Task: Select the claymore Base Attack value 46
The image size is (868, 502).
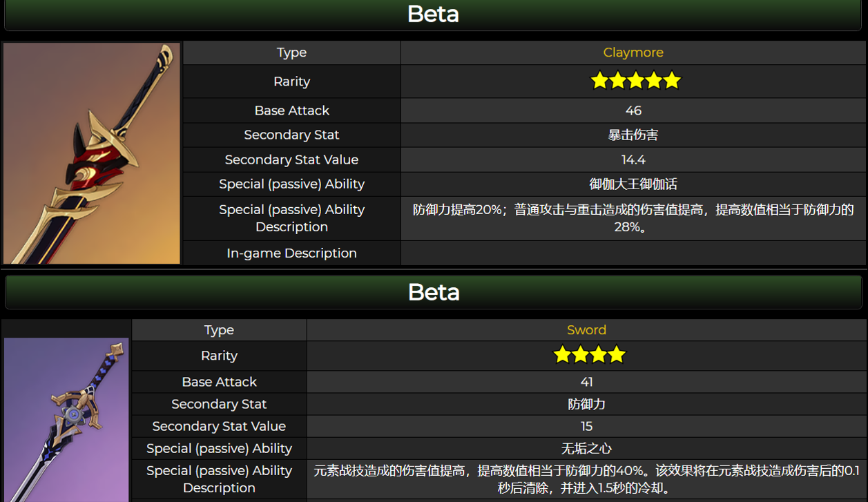Action: pyautogui.click(x=633, y=110)
